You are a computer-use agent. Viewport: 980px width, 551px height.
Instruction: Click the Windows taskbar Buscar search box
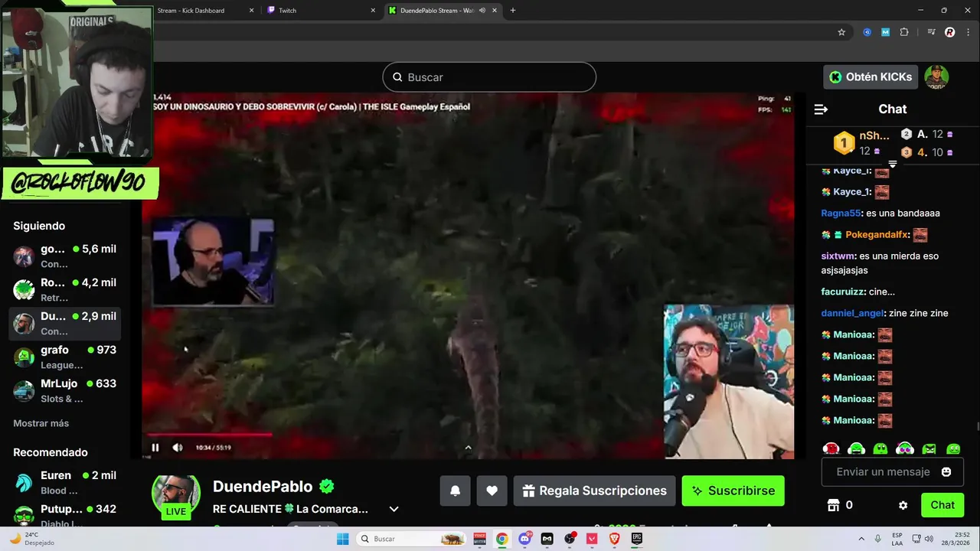point(412,539)
